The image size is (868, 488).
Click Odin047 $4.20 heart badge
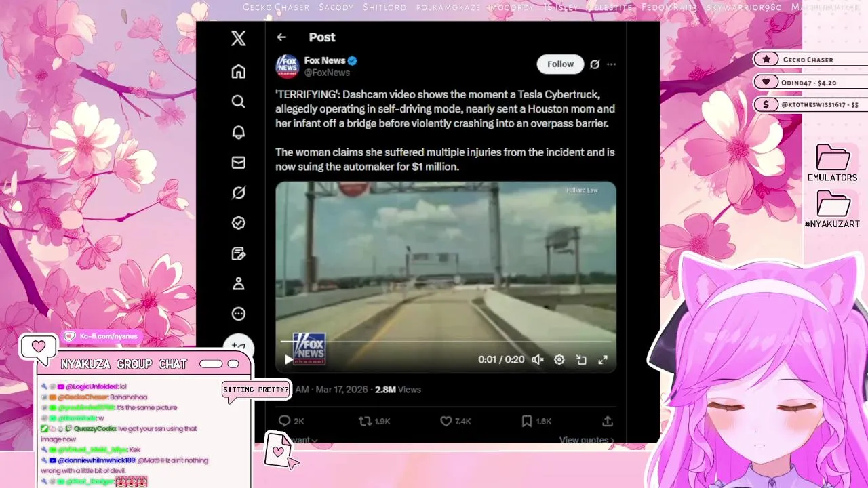(x=810, y=82)
